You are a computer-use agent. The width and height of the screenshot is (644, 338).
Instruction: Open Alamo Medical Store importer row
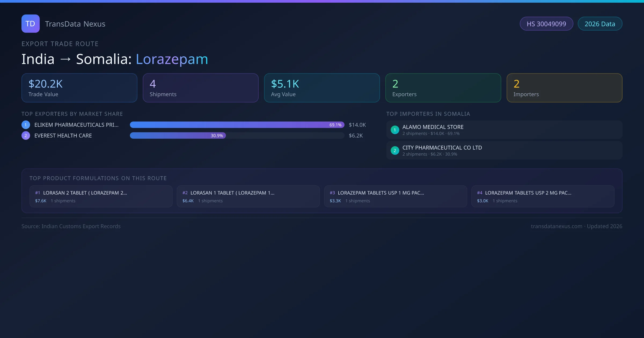click(504, 130)
